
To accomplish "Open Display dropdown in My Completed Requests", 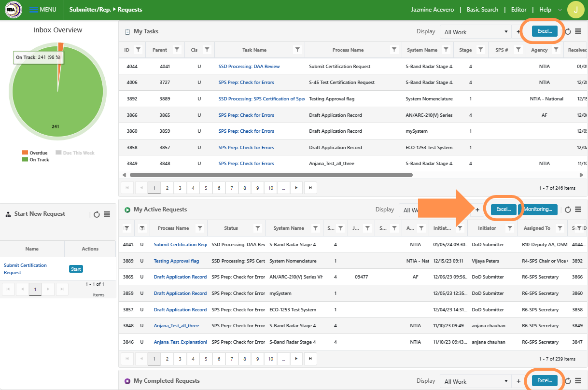I will point(475,381).
